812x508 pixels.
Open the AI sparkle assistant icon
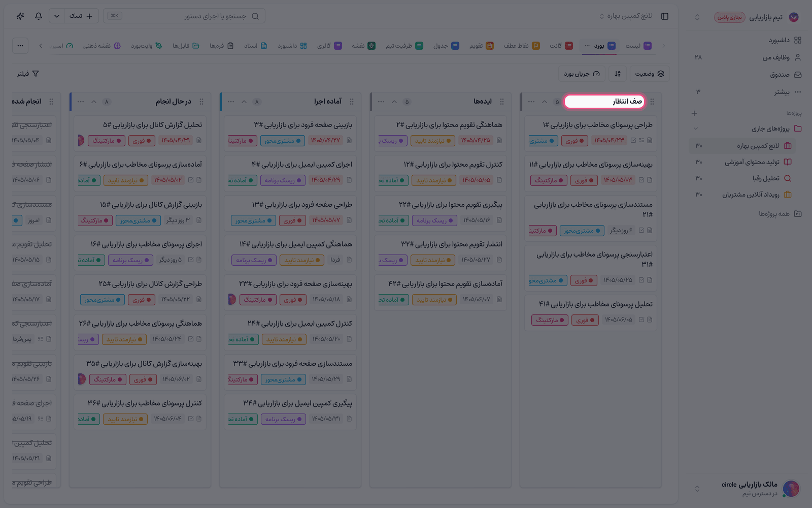tap(20, 16)
